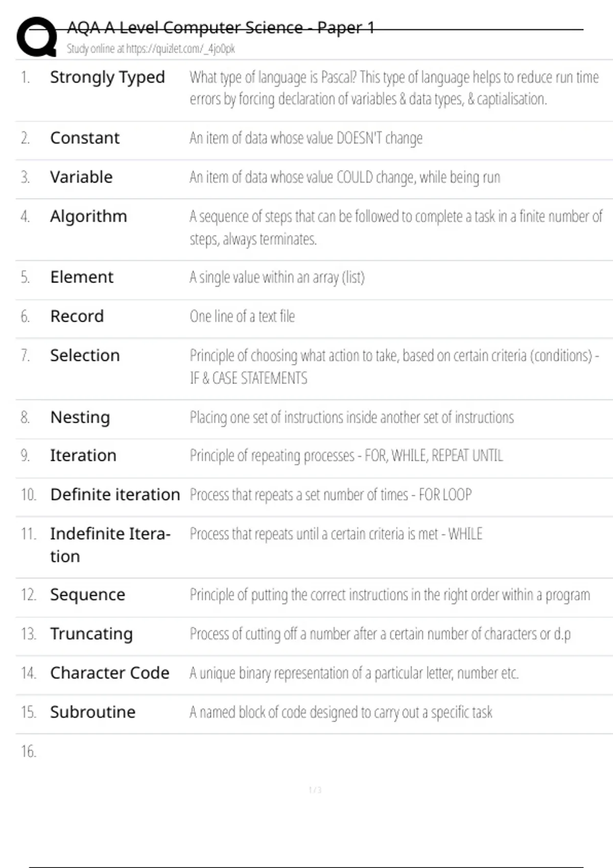Select the term Strongly Typed
The height and width of the screenshot is (868, 613).
click(x=107, y=77)
